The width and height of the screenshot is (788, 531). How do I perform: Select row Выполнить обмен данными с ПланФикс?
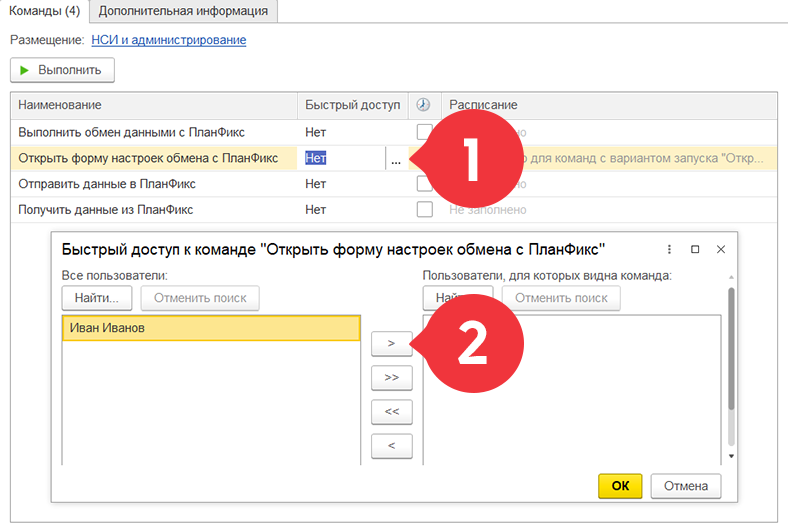click(x=394, y=132)
